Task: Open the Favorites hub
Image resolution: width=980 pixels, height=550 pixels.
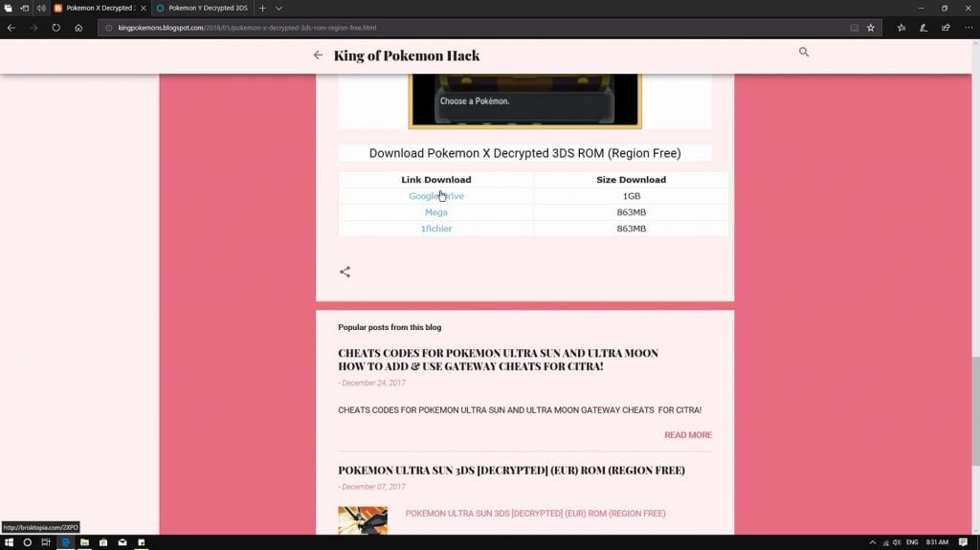Action: [902, 28]
